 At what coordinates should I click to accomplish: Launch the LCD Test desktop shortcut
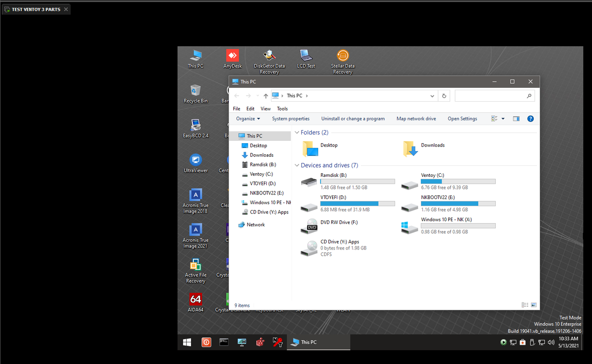306,59
